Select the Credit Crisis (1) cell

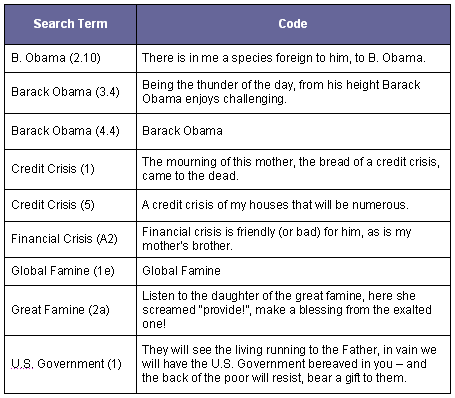coord(70,169)
